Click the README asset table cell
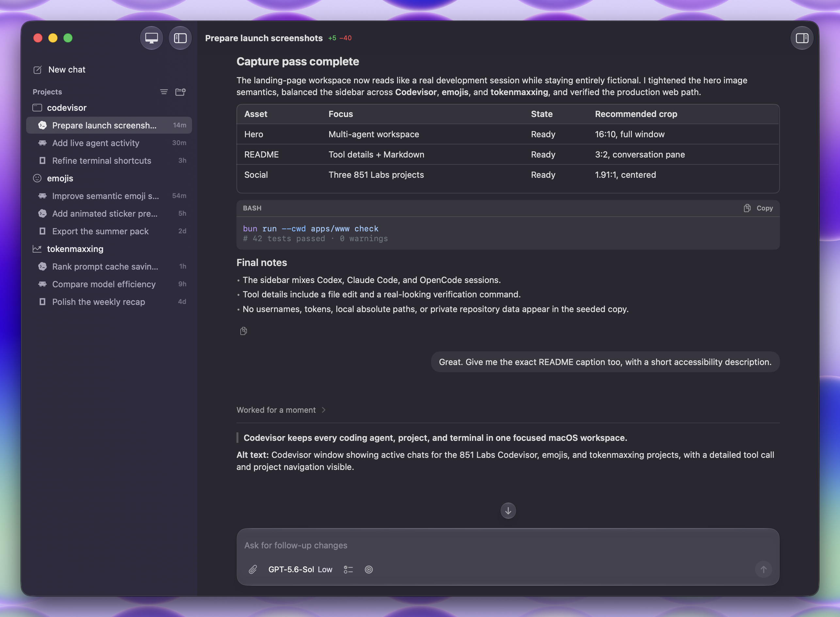Image resolution: width=840 pixels, height=617 pixels. [x=262, y=155]
